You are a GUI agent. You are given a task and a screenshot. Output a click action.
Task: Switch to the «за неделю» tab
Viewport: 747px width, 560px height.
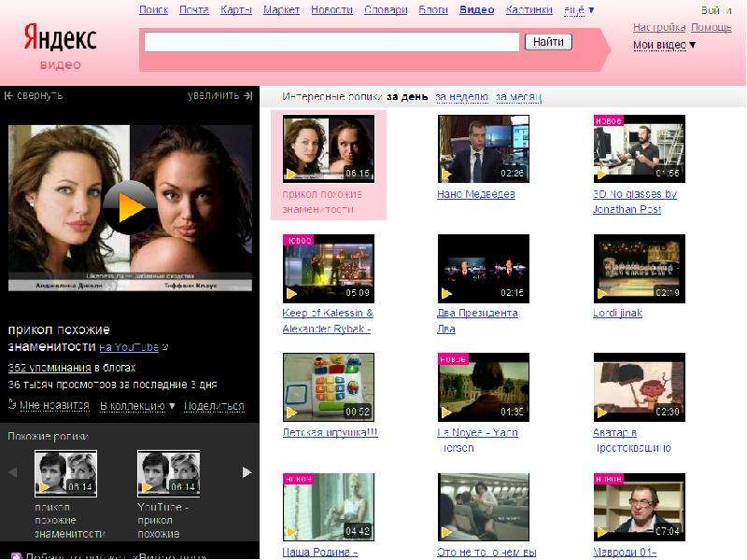[x=461, y=97]
